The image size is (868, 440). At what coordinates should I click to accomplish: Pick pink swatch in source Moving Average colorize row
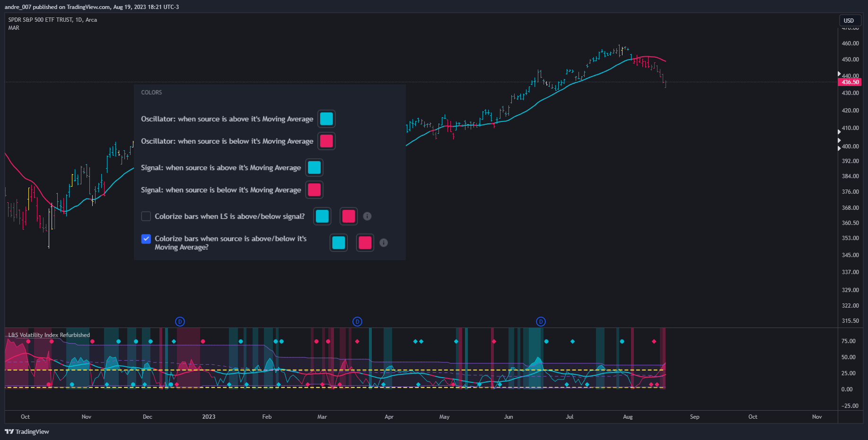(365, 242)
